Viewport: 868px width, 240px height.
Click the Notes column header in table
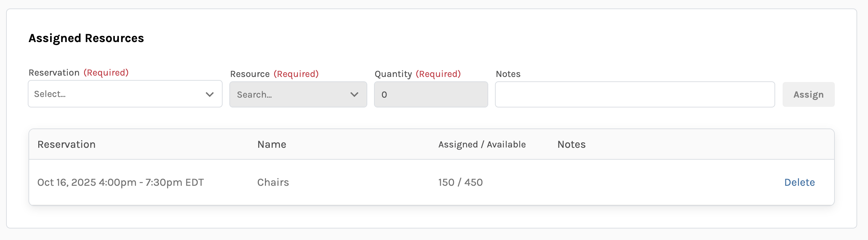tap(571, 144)
